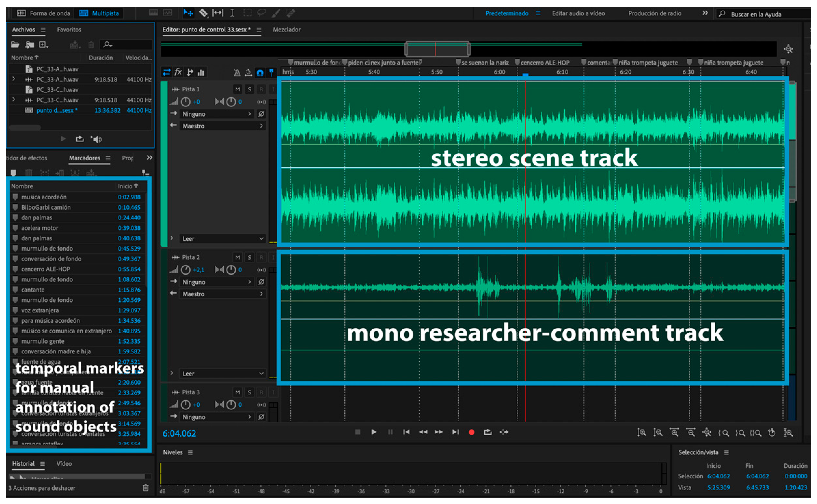Open the Mezclador tab
Screen dimensions: 817x504
(287, 30)
